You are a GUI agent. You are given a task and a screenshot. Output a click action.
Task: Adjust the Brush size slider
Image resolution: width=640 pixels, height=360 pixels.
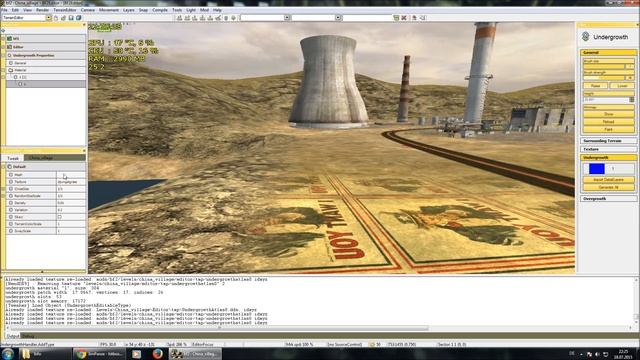pos(604,66)
